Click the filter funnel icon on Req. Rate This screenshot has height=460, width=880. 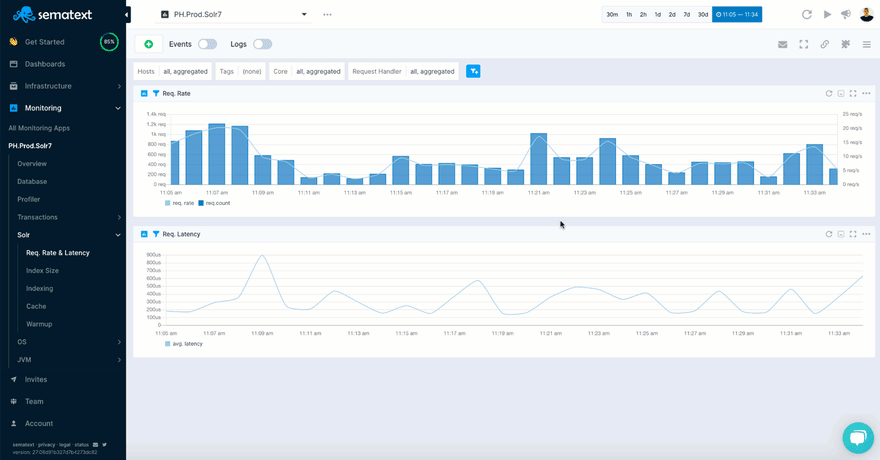pos(156,93)
